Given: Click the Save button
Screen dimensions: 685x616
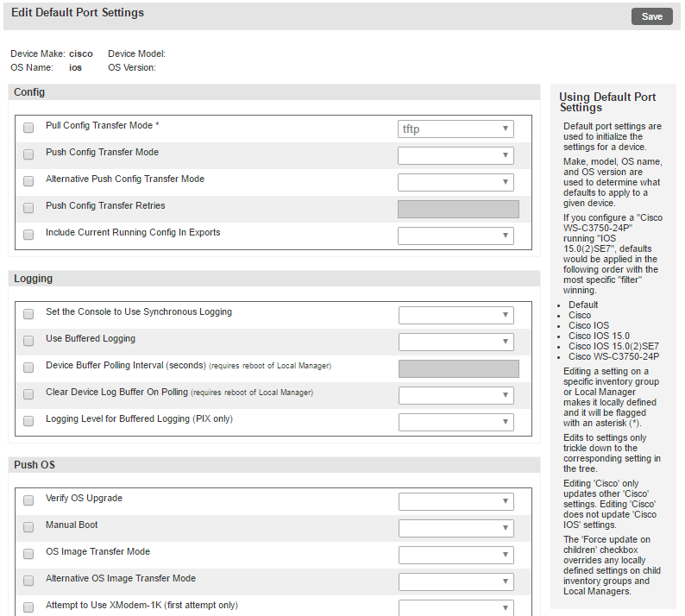Looking at the screenshot, I should click(651, 16).
